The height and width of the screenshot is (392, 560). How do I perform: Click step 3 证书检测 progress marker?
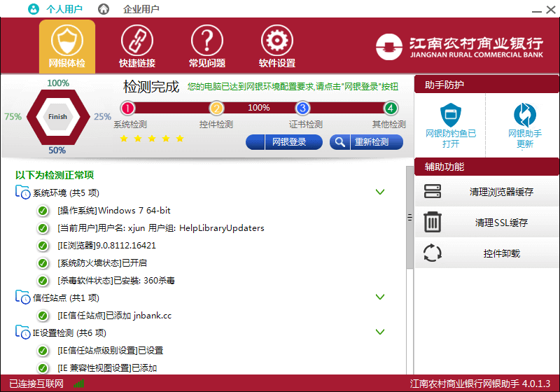pyautogui.click(x=302, y=108)
